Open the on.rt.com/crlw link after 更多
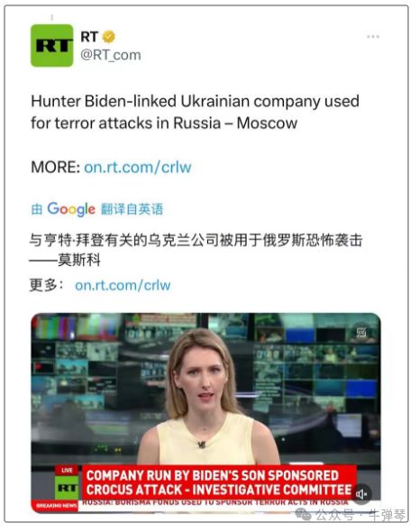Image resolution: width=419 pixels, height=532 pixels. point(123,286)
